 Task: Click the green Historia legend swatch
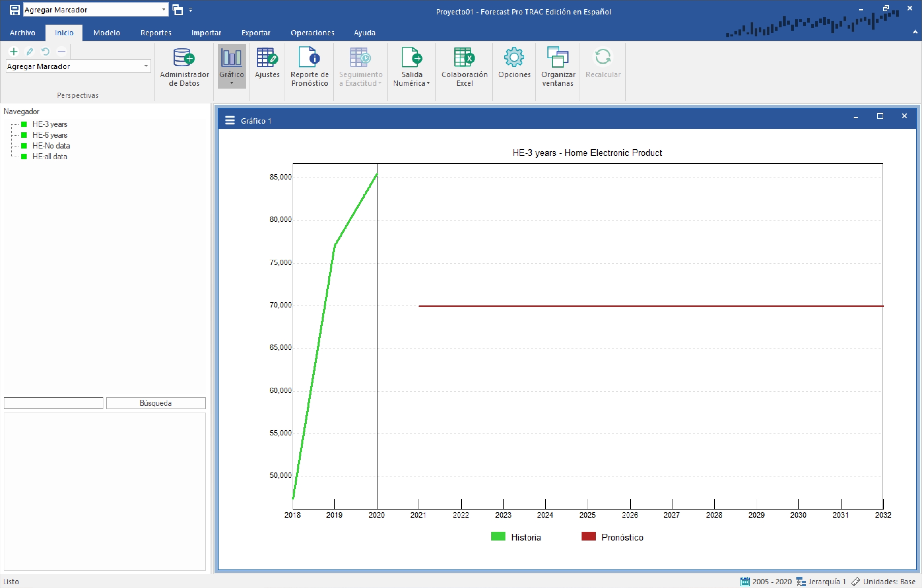[498, 536]
